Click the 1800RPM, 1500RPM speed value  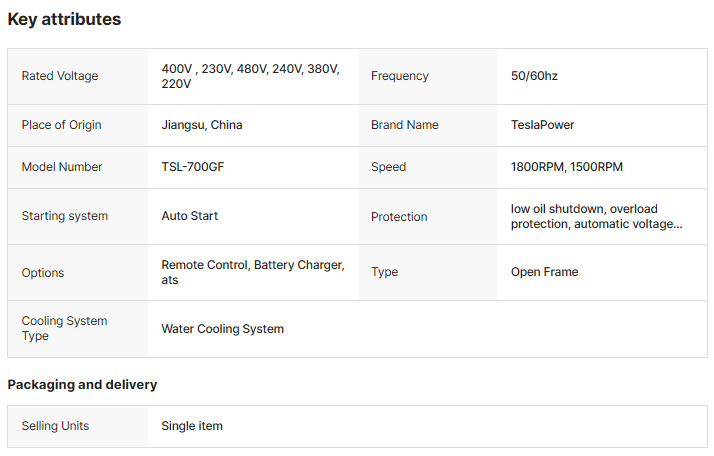pos(566,167)
